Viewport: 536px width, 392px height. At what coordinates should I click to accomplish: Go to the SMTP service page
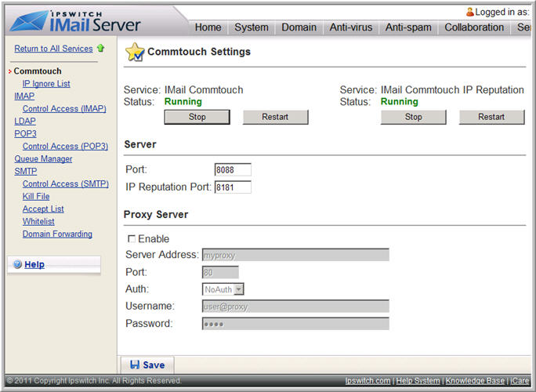point(26,172)
